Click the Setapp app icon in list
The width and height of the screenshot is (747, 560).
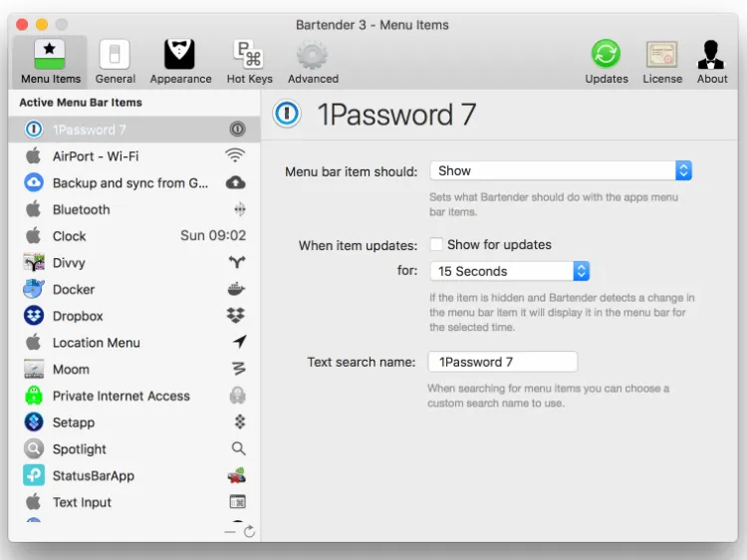(34, 421)
